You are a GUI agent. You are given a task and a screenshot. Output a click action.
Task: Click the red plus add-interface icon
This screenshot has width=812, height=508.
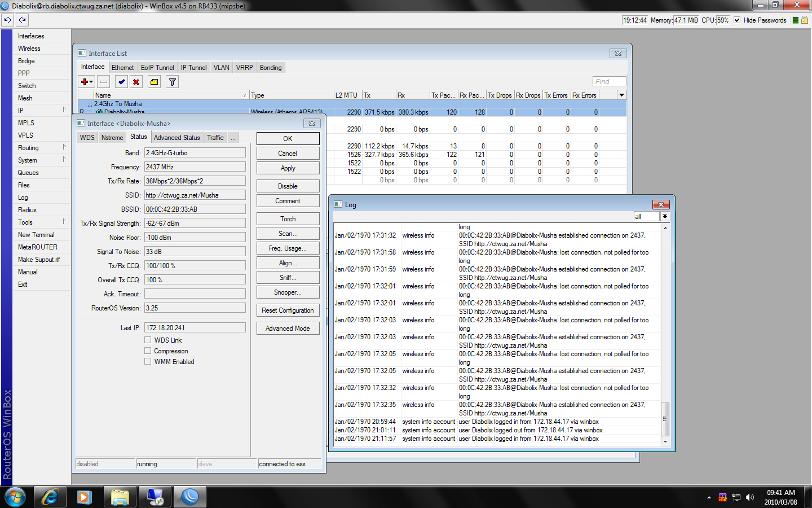tap(86, 82)
